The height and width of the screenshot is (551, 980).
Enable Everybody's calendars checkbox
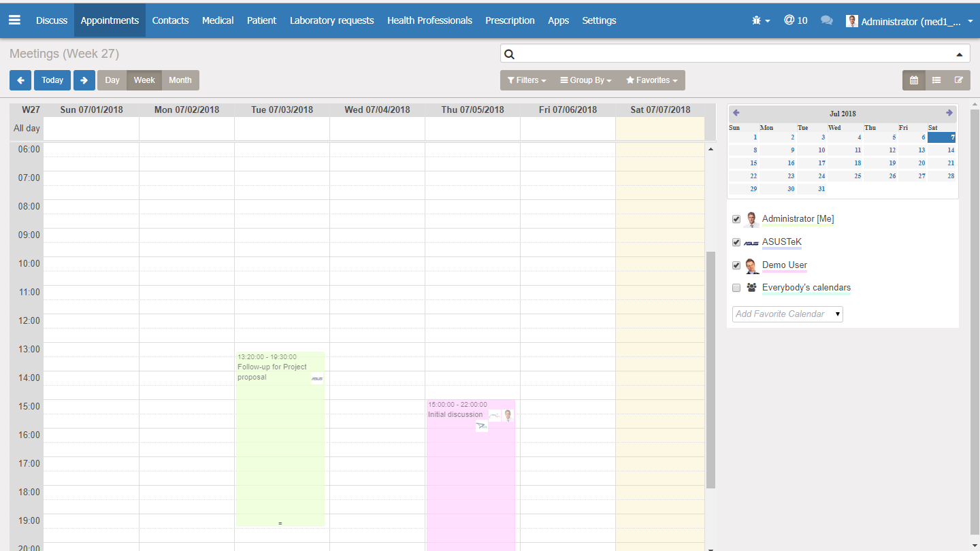tap(736, 288)
